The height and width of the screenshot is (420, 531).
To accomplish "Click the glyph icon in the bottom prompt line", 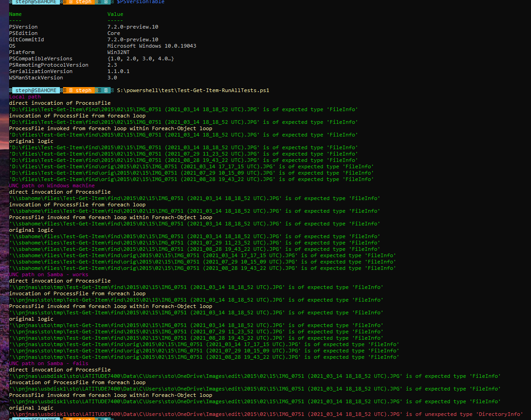I will pos(10,418).
